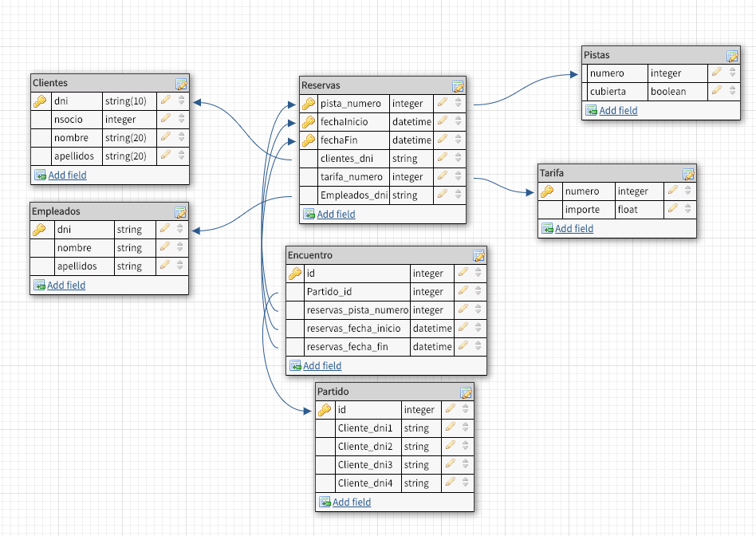The width and height of the screenshot is (756, 536).
Task: Click the Pistas table edit icon
Action: [x=732, y=56]
